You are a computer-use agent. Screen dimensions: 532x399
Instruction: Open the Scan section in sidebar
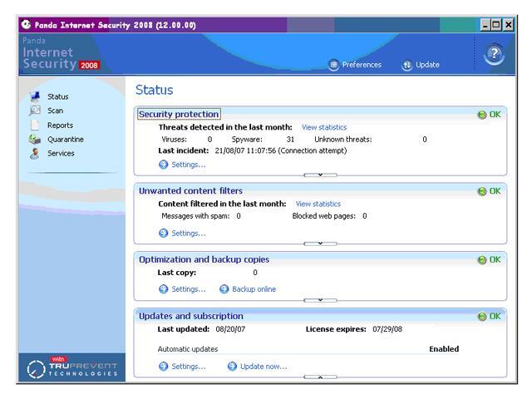tap(56, 111)
